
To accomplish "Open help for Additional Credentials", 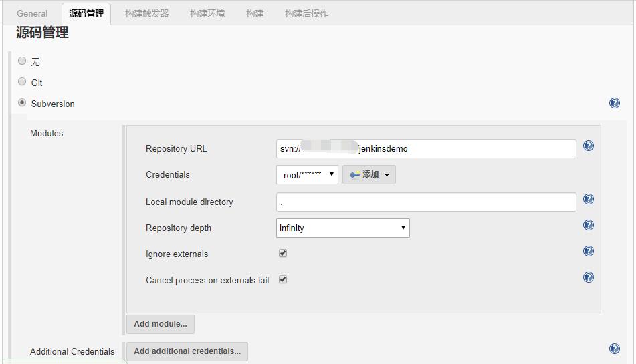I will pyautogui.click(x=614, y=349).
